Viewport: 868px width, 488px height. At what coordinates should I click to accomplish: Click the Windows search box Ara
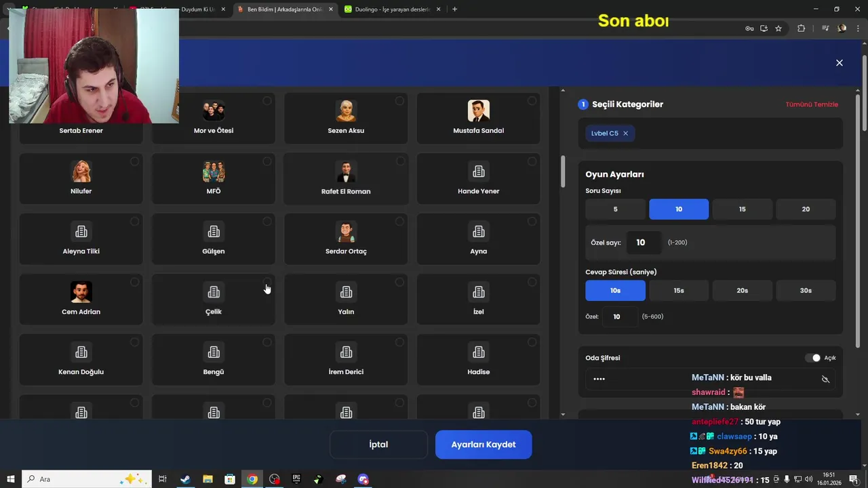coord(87,479)
